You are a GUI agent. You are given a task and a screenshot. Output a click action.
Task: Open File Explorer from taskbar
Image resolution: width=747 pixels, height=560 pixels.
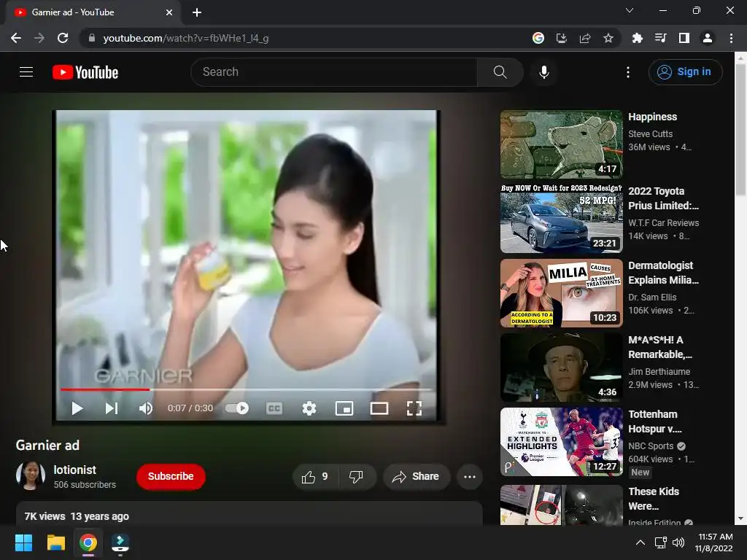pyautogui.click(x=55, y=542)
